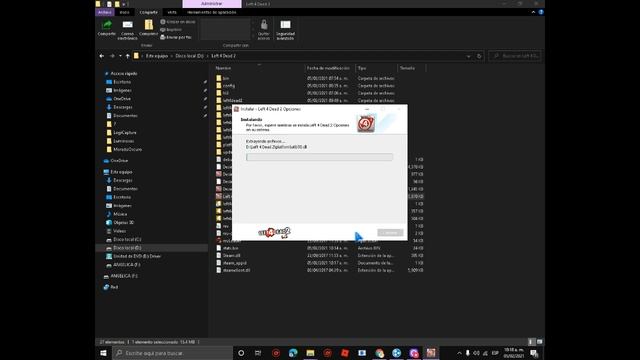Open Task View on taskbar

point(258,353)
